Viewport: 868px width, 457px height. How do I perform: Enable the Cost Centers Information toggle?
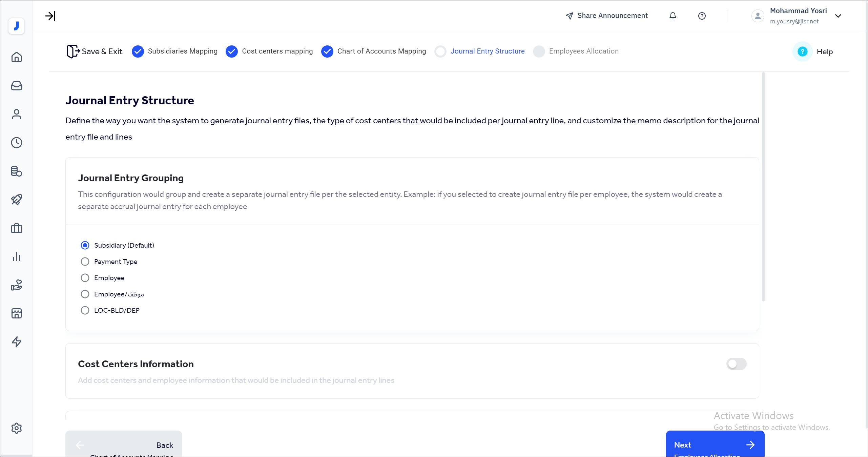tap(736, 364)
